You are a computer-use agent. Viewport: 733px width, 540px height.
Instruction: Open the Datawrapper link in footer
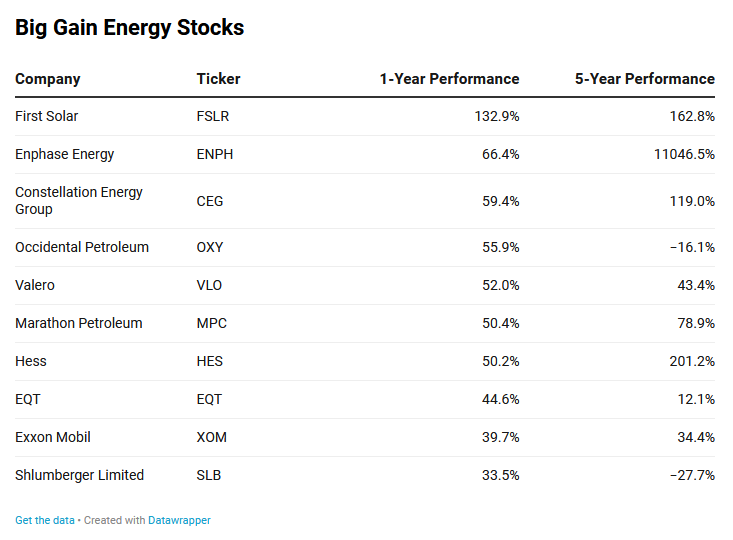click(x=179, y=520)
